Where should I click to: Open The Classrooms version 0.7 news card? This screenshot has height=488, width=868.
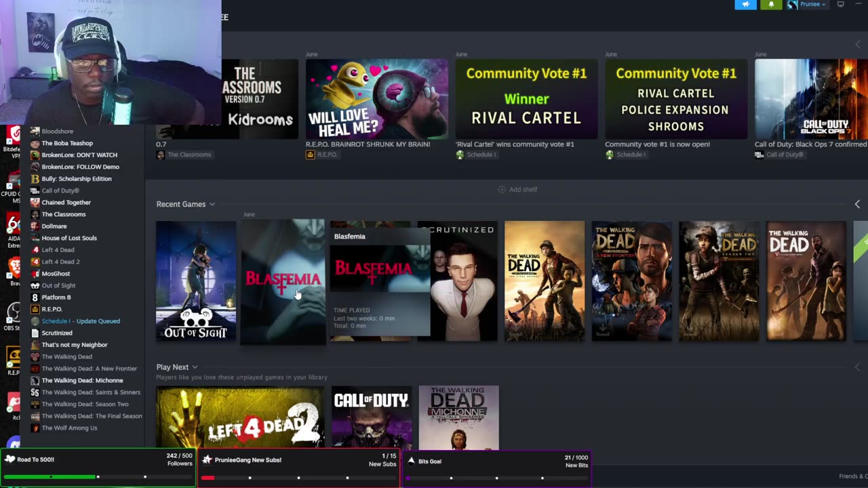(x=260, y=99)
